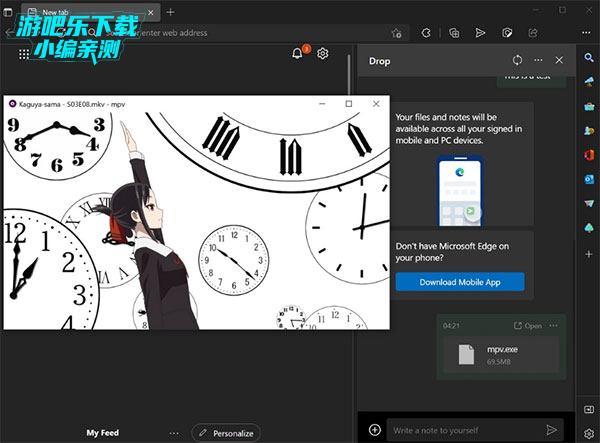Close the Drop sidebar panel
This screenshot has width=600, height=443.
tap(559, 60)
